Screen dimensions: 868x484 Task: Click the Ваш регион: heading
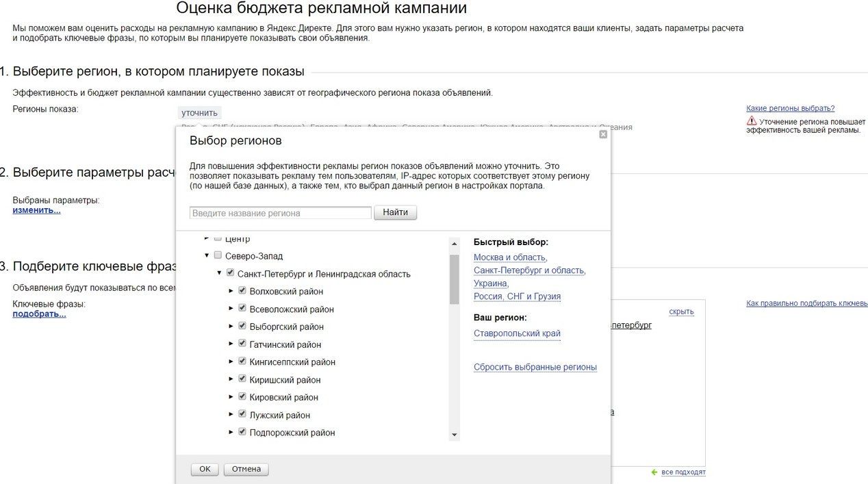[x=500, y=318]
